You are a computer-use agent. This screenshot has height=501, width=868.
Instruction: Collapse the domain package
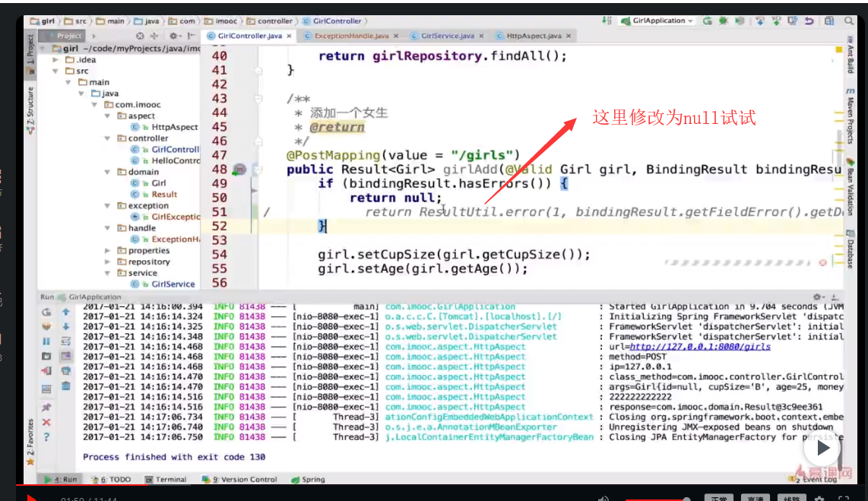click(x=107, y=172)
